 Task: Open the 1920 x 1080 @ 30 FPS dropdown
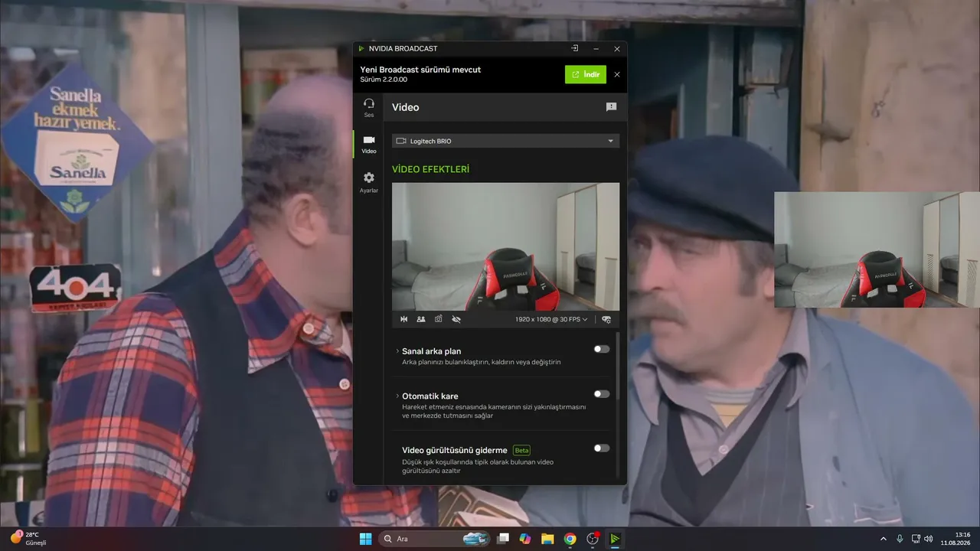551,319
